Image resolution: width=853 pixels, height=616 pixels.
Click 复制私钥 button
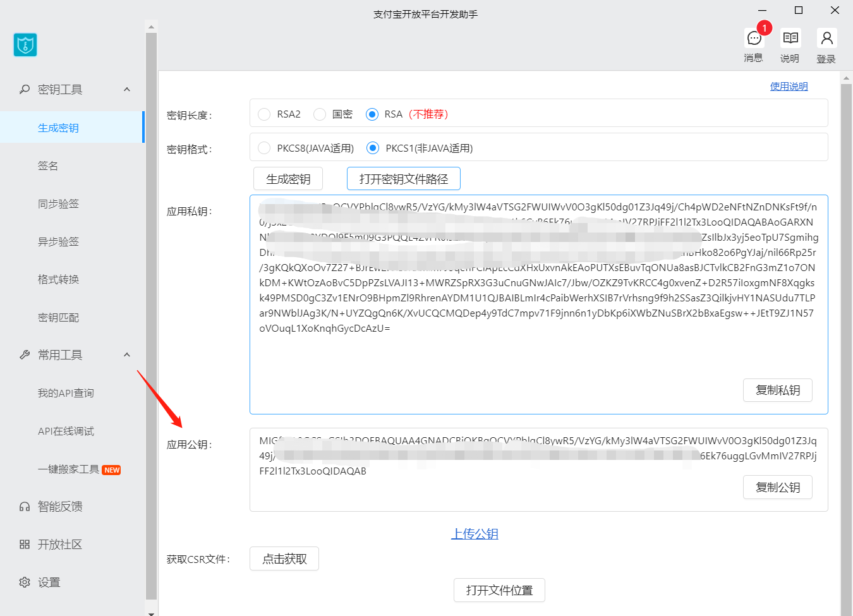(778, 390)
